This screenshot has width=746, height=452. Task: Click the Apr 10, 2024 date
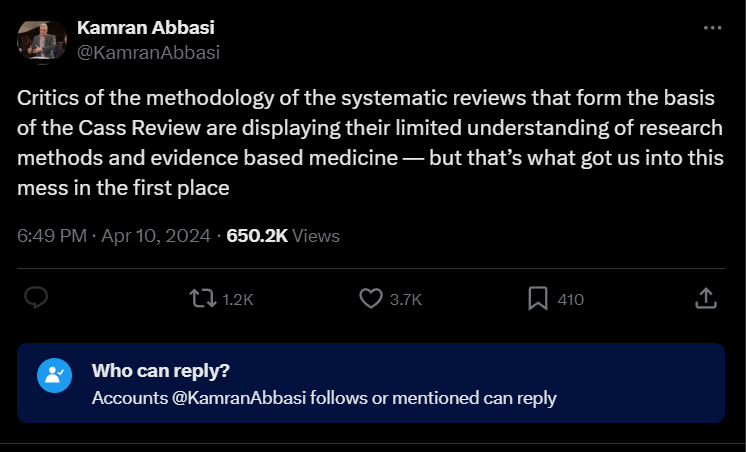(x=156, y=236)
